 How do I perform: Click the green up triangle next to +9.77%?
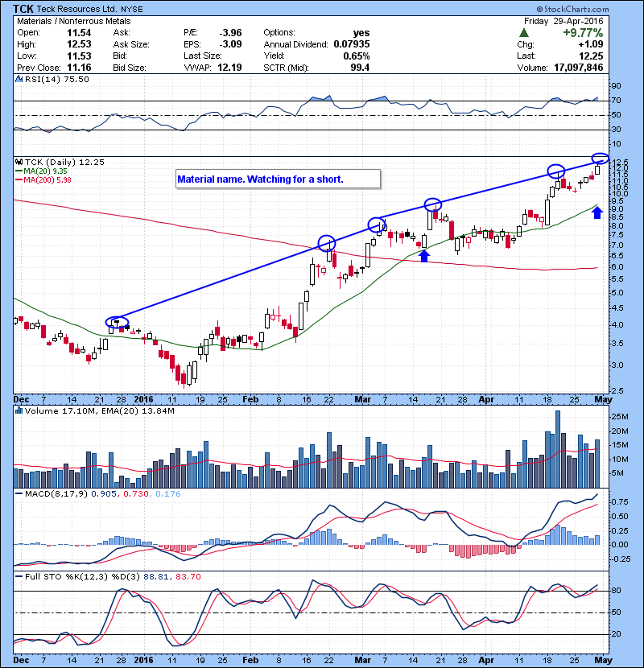524,33
